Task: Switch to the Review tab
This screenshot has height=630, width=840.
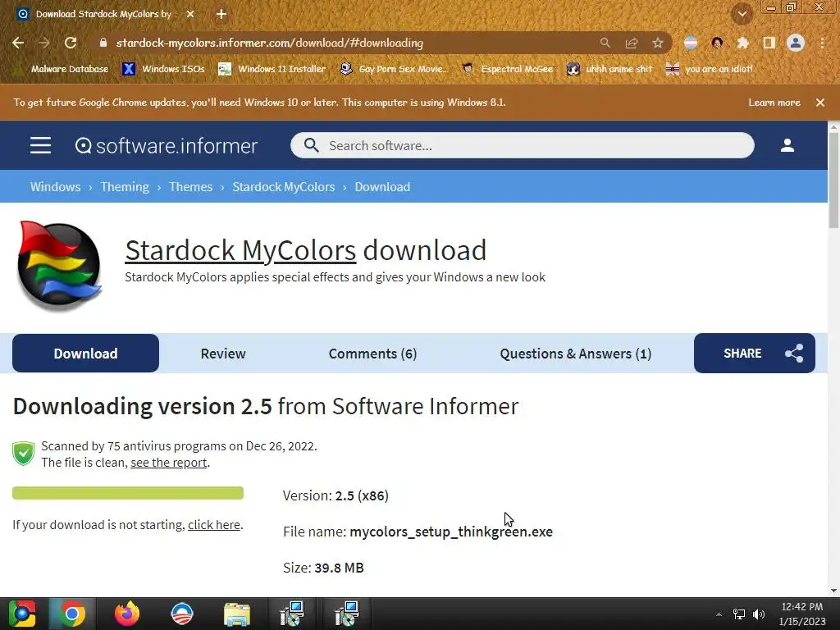Action: coord(223,354)
